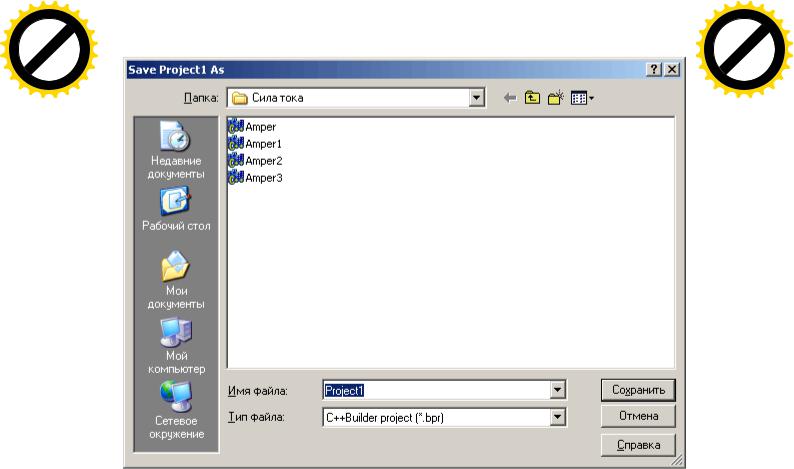794x469 pixels.
Task: Select the Amper project file icon
Action: point(235,127)
